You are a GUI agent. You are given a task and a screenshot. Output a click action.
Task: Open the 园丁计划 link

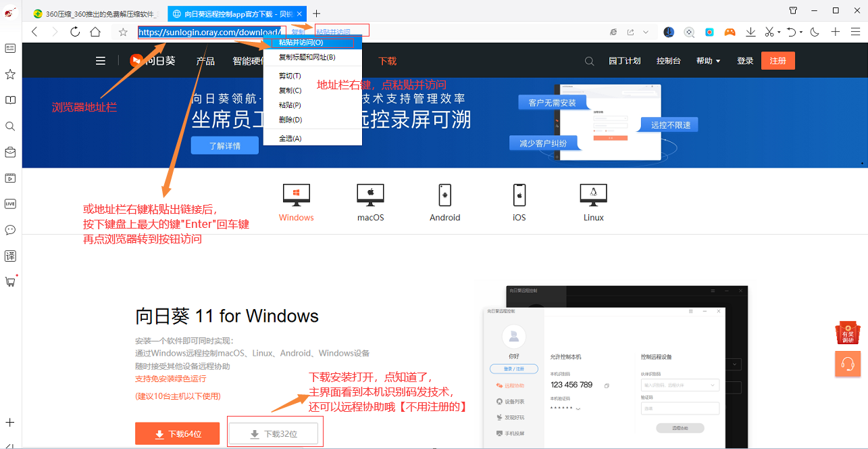point(624,61)
